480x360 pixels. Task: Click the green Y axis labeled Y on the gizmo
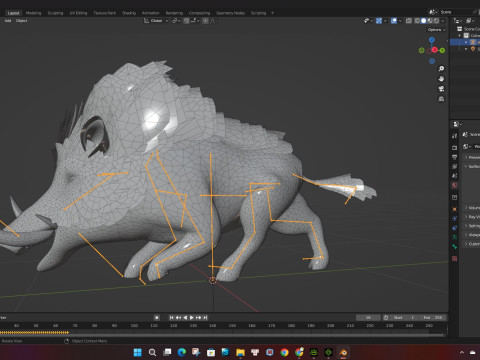pos(442,50)
